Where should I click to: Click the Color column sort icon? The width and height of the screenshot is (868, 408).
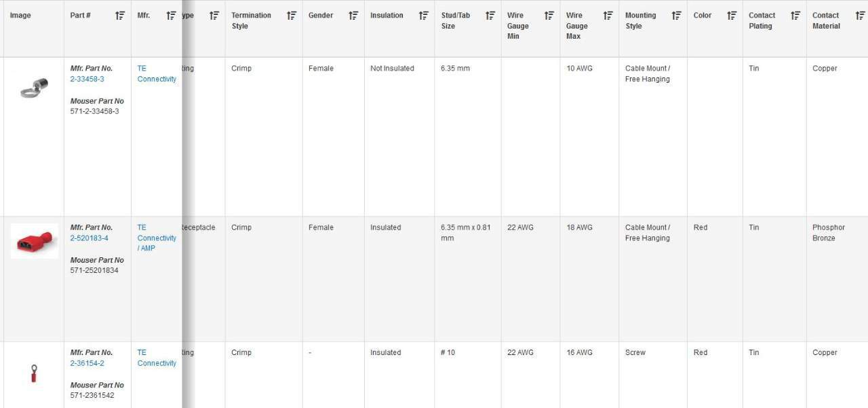coord(732,16)
